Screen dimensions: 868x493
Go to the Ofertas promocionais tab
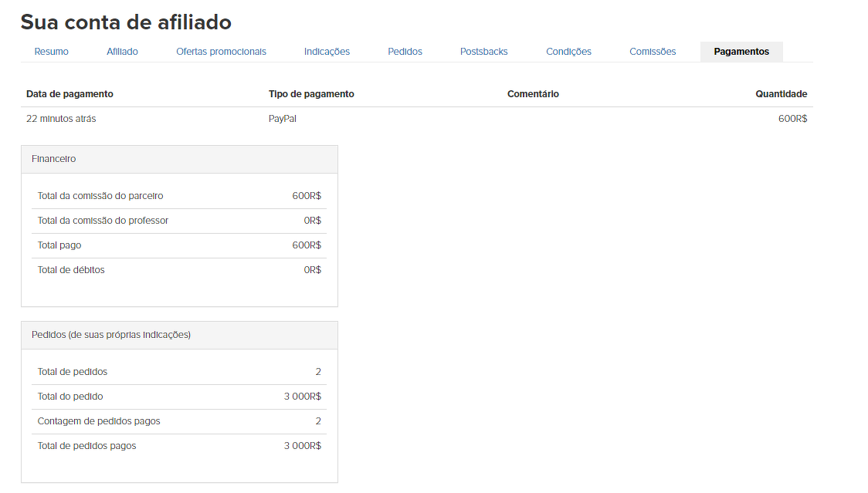pyautogui.click(x=221, y=52)
